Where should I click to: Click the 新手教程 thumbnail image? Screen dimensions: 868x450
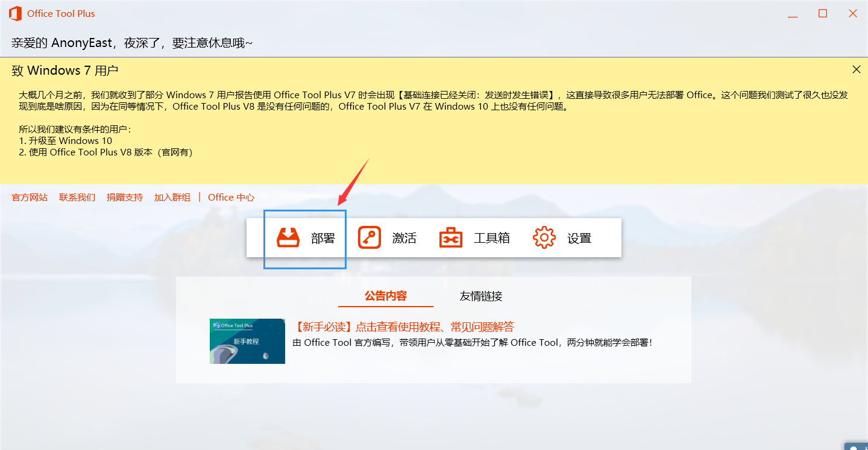click(247, 341)
